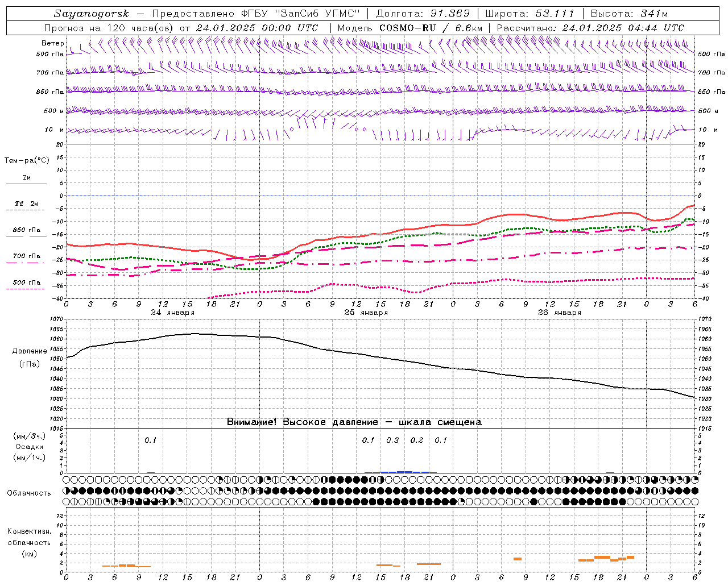Click the 'Внимание! Высокое давление' warning text
The image size is (728, 582).
[x=303, y=422]
